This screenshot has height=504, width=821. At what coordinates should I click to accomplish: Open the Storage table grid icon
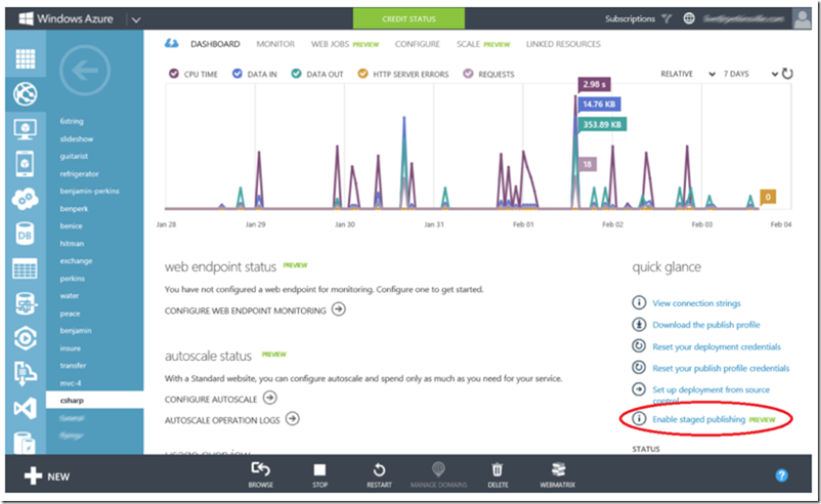coord(25,269)
